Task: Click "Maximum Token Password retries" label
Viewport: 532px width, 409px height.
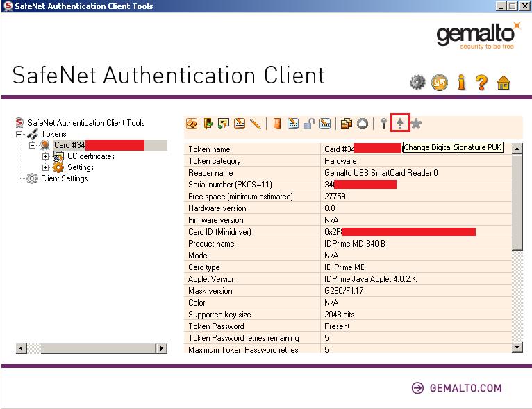Action: pos(243,350)
